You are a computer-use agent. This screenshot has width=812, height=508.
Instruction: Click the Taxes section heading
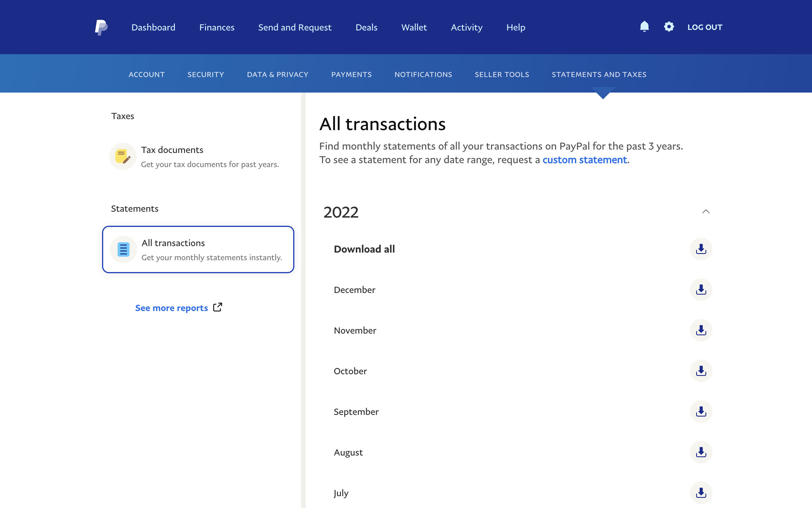click(x=122, y=116)
